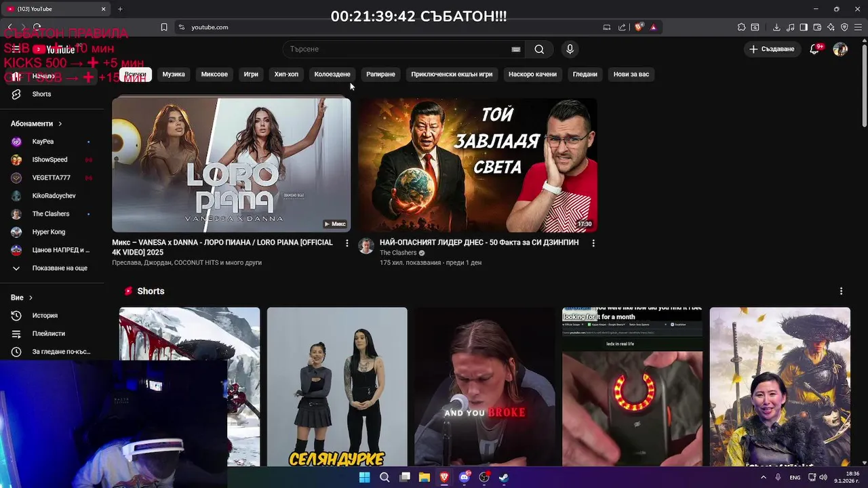The width and height of the screenshot is (868, 488).
Task: Open the VEGETTA777 subscription channel
Action: (53, 178)
